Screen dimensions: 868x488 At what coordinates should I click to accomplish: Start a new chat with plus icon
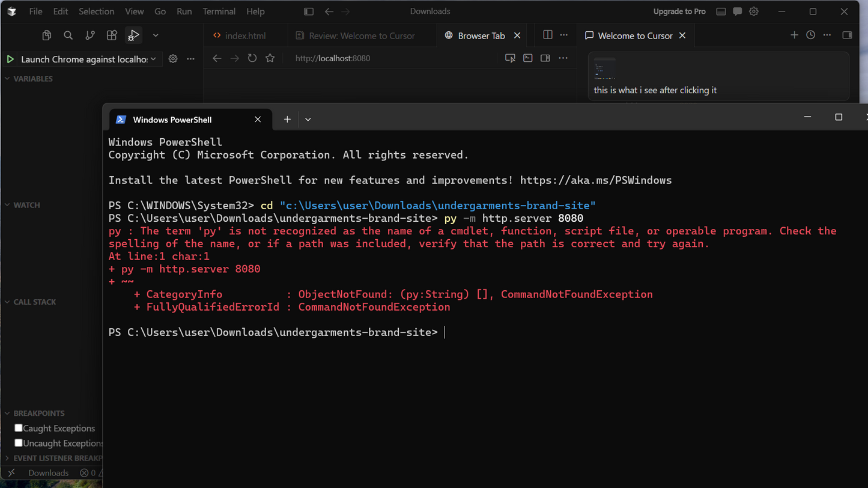794,35
